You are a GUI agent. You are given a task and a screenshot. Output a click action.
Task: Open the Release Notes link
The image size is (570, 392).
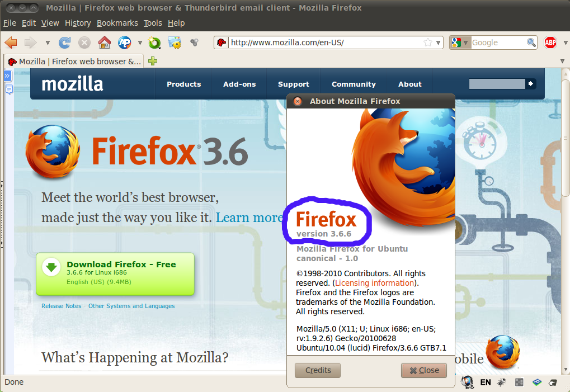coord(62,306)
